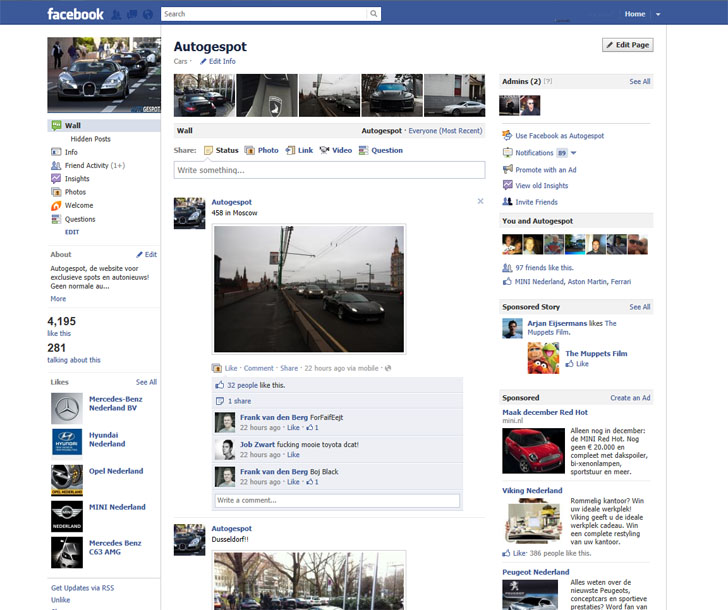Open Questions in the left sidebar
Viewport: 728px width, 610px height.
pos(80,219)
